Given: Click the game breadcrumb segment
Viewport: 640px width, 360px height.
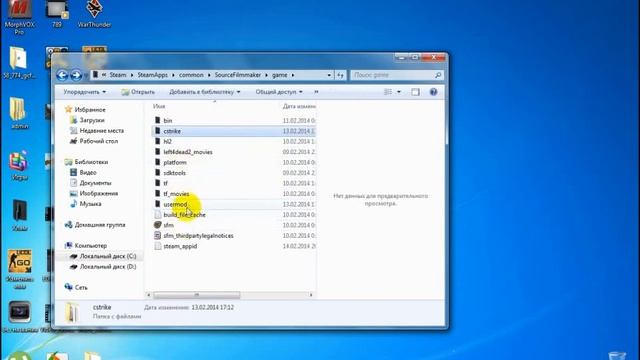Looking at the screenshot, I should [x=280, y=75].
